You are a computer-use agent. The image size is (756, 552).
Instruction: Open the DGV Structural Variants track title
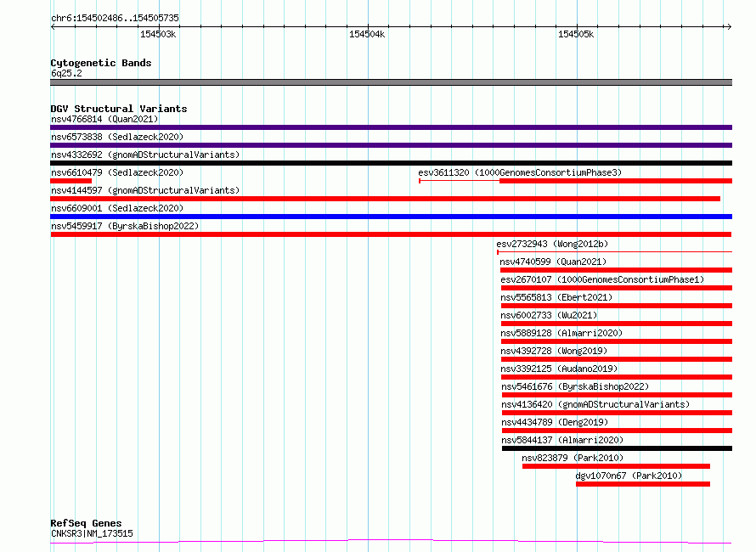click(x=119, y=109)
